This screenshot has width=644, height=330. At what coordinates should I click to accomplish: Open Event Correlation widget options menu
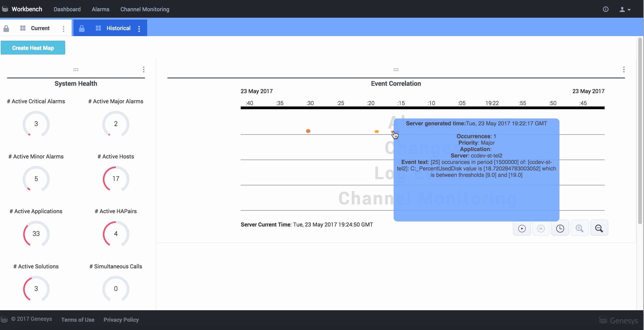pyautogui.click(x=624, y=69)
